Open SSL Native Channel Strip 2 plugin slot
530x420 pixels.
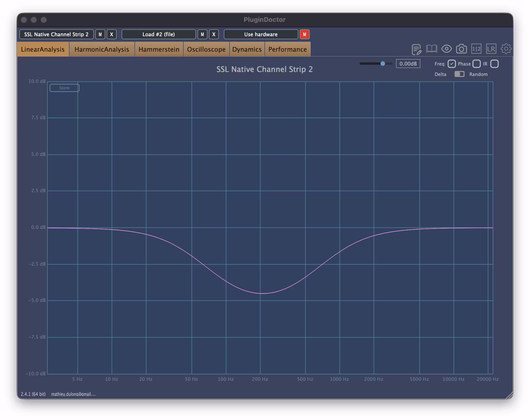tap(56, 34)
